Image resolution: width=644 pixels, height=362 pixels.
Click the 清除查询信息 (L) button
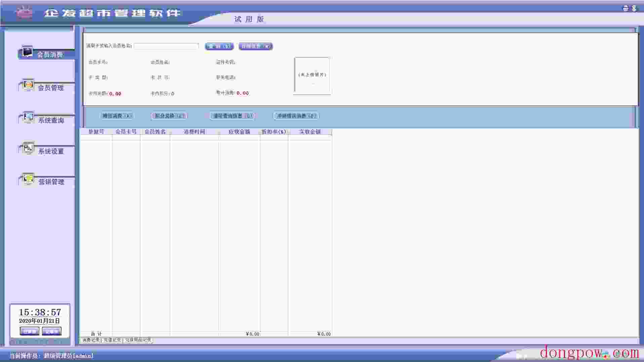[232, 116]
